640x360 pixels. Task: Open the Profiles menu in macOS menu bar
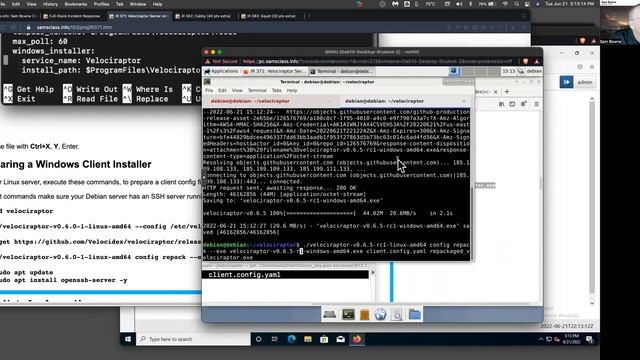pos(101,4)
